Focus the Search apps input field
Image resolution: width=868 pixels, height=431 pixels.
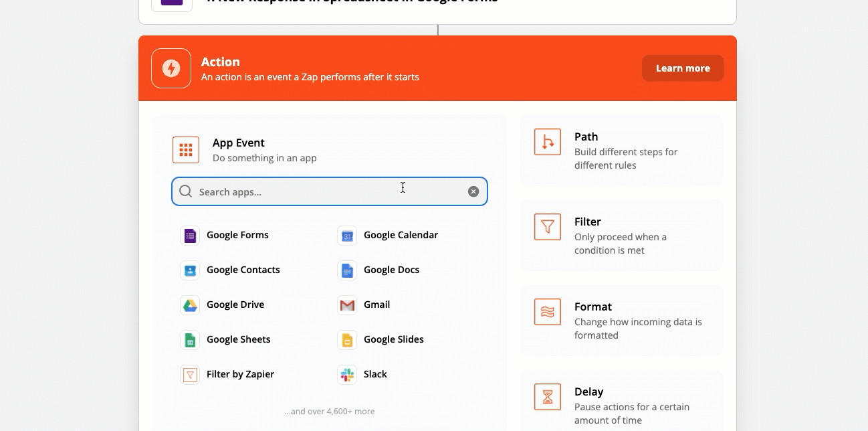[321, 192]
